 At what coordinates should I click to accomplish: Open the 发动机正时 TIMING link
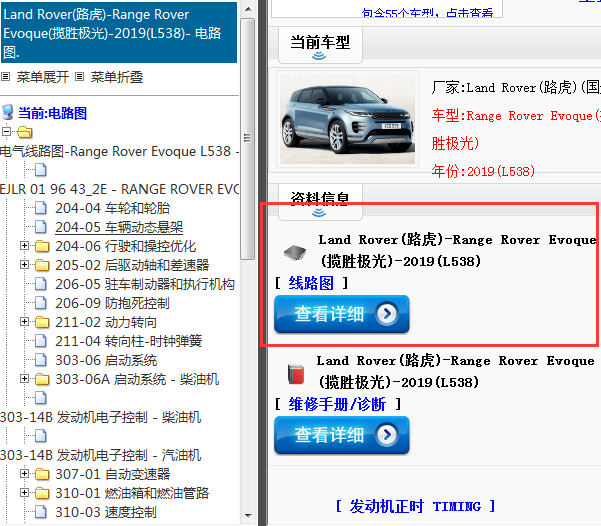click(415, 506)
